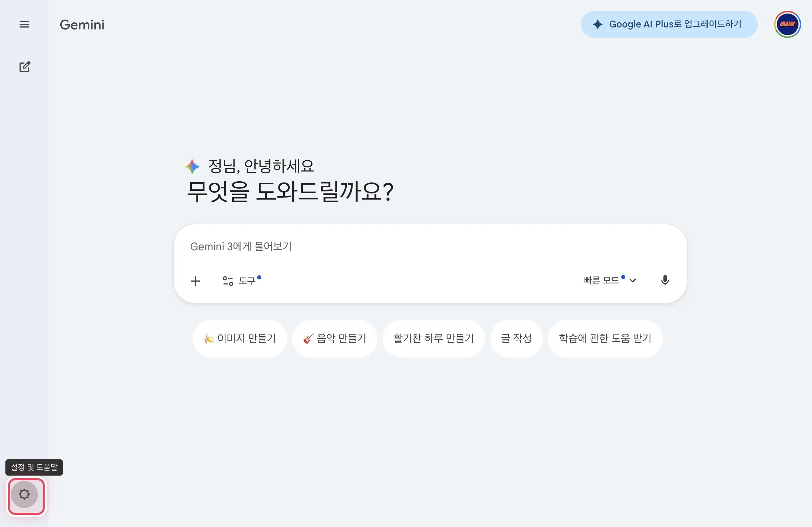Click the 정님, 안녕하세요 greeting text
Screen dimensions: 812x527
[261, 166]
